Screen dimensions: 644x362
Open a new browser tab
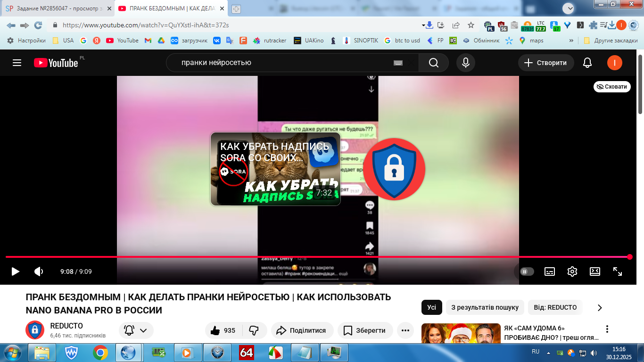tap(236, 9)
